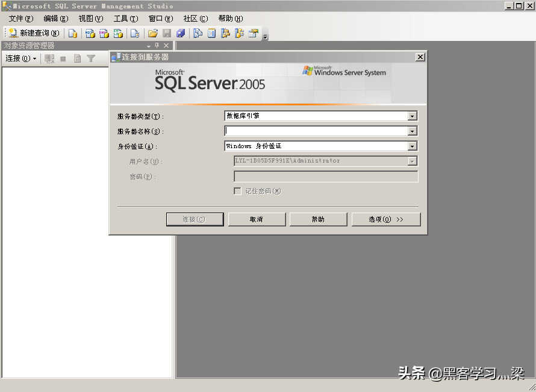The height and width of the screenshot is (392, 536).
Task: Open the Registered Servers toolbar icon
Action: pos(198,33)
